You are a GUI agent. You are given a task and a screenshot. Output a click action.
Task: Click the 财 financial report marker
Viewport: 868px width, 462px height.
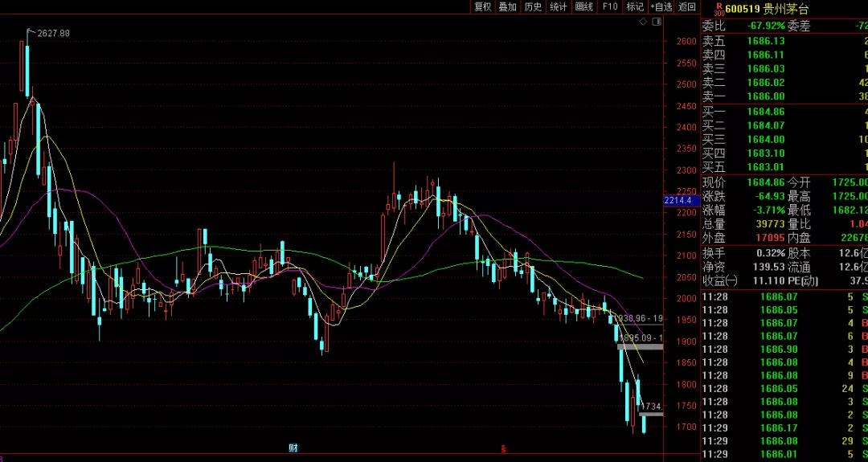point(293,448)
